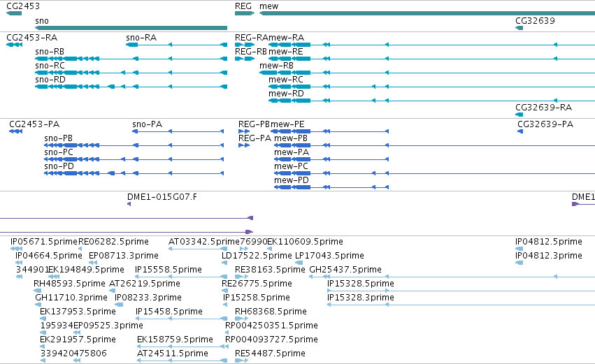595x364 pixels.
Task: Select the REG gene label
Action: click(x=243, y=6)
